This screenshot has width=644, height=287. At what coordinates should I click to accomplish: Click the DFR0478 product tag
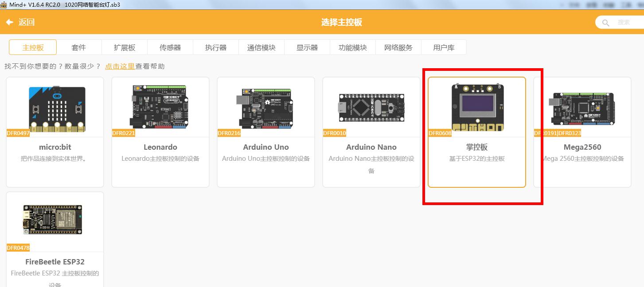pyautogui.click(x=18, y=248)
